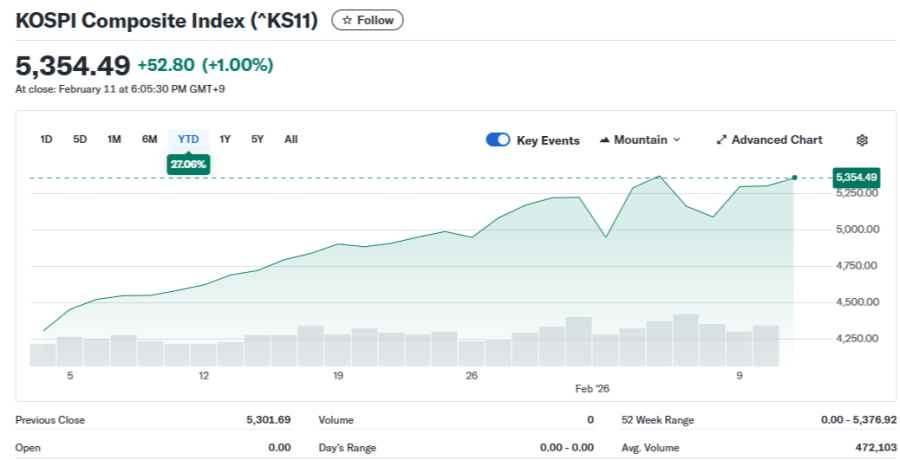This screenshot has width=900, height=460.
Task: Click the Mountain chart type icon
Action: coord(604,140)
